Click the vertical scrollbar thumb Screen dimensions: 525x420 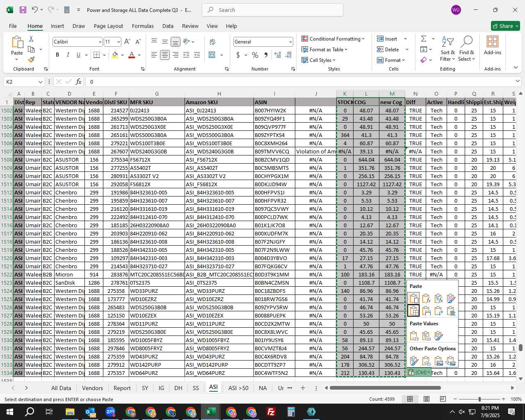(x=520, y=348)
